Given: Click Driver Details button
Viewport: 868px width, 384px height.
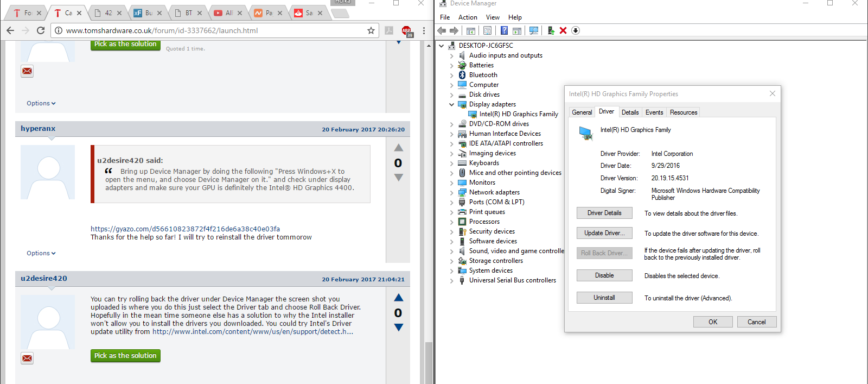Looking at the screenshot, I should click(604, 213).
